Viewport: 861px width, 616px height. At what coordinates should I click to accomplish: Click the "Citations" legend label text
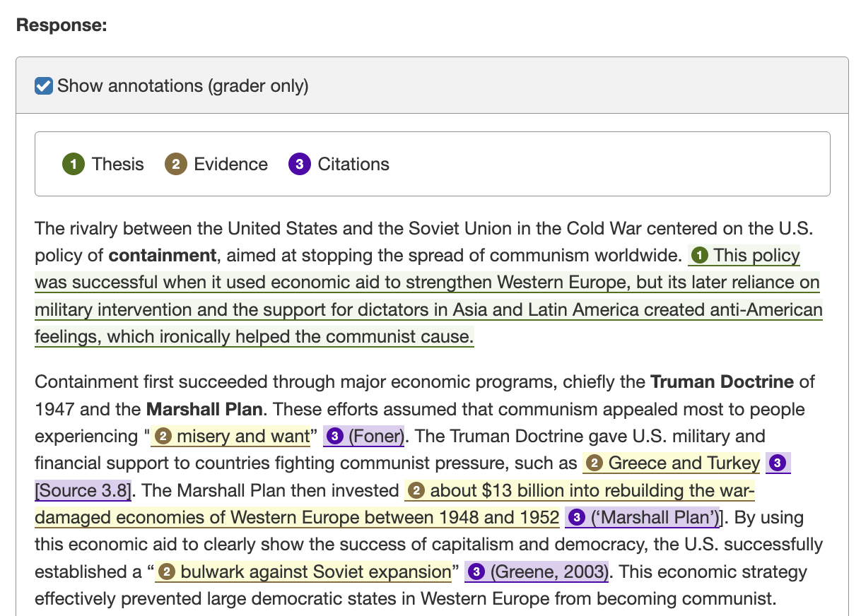click(x=353, y=165)
